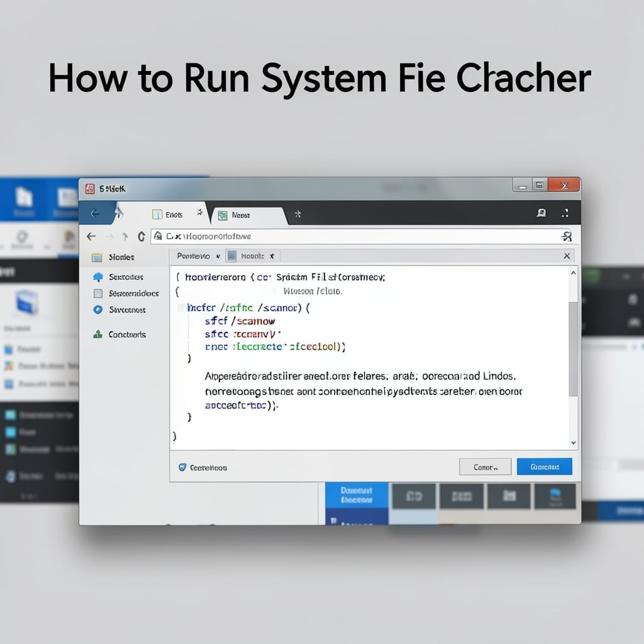Viewport: 644px width, 644px height.
Task: Click the first grey tile right of the blue tile
Action: pos(414,496)
